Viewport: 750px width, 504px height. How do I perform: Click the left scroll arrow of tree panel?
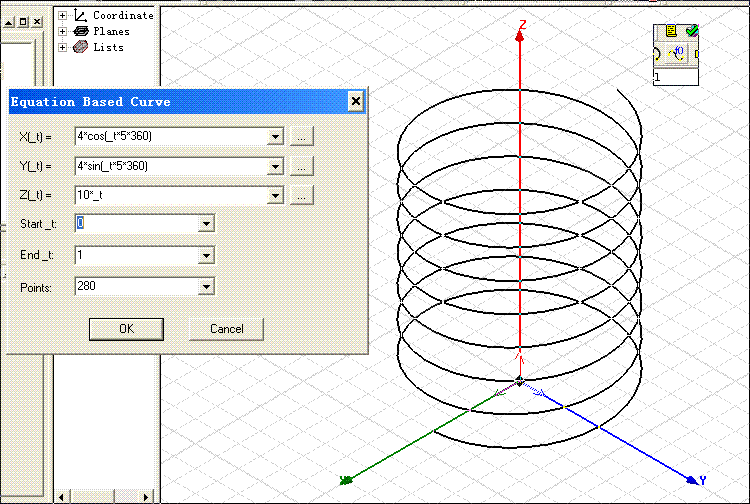61,497
